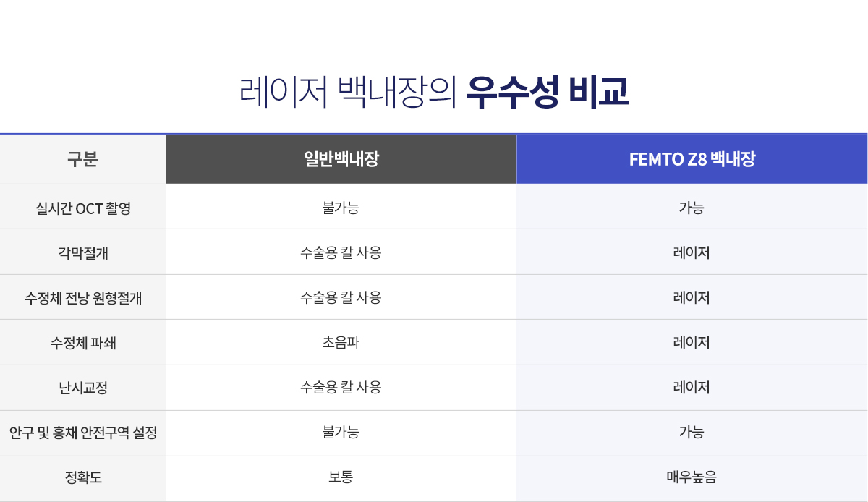Select the 실시간 OCT 촬영 row label
868x502 pixels.
(82, 208)
